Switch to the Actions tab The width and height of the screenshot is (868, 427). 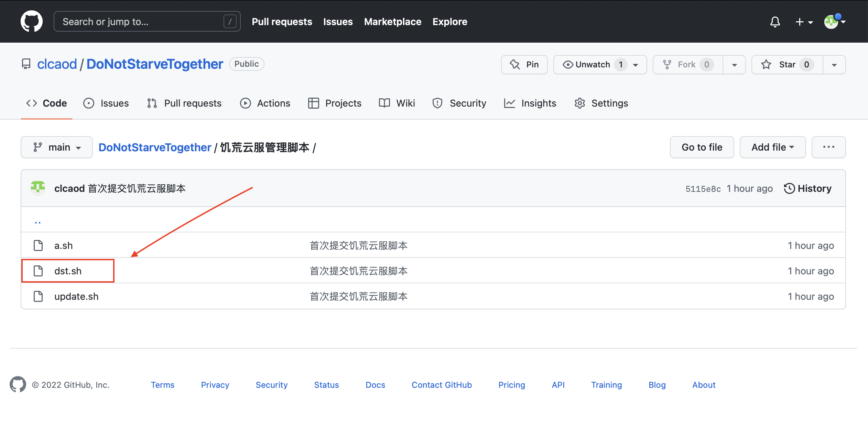[x=265, y=103]
